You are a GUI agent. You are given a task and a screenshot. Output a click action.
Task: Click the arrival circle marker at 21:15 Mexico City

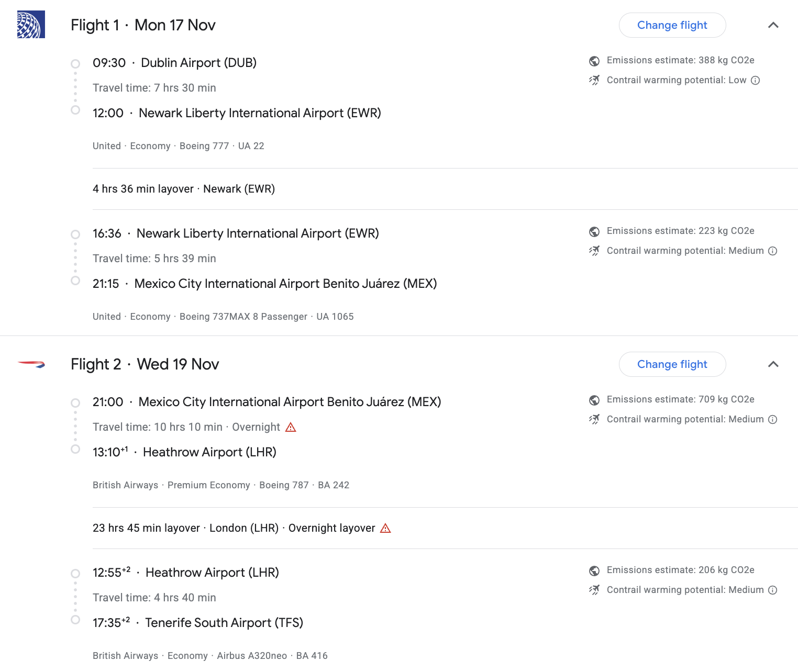tap(75, 281)
